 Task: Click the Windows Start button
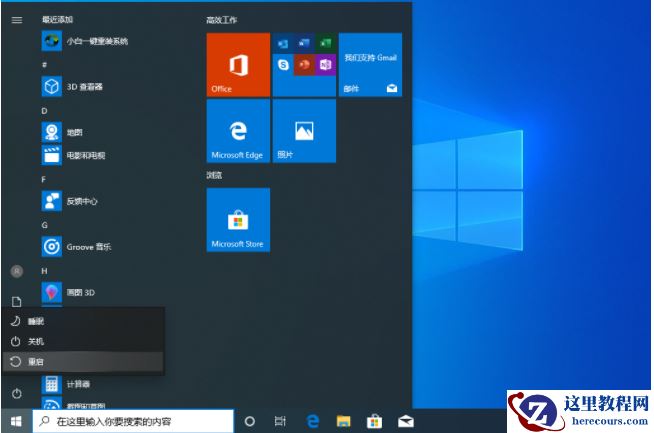coord(16,421)
